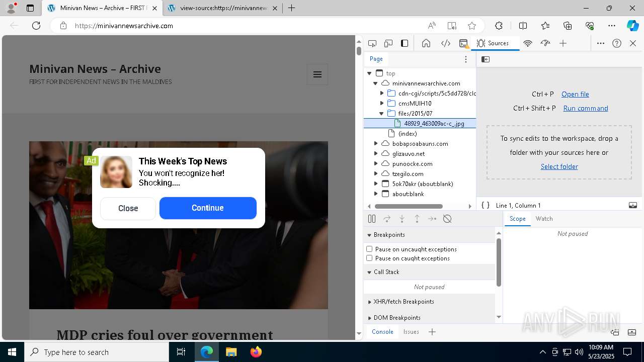Open the Issues drawer tab

(x=411, y=332)
